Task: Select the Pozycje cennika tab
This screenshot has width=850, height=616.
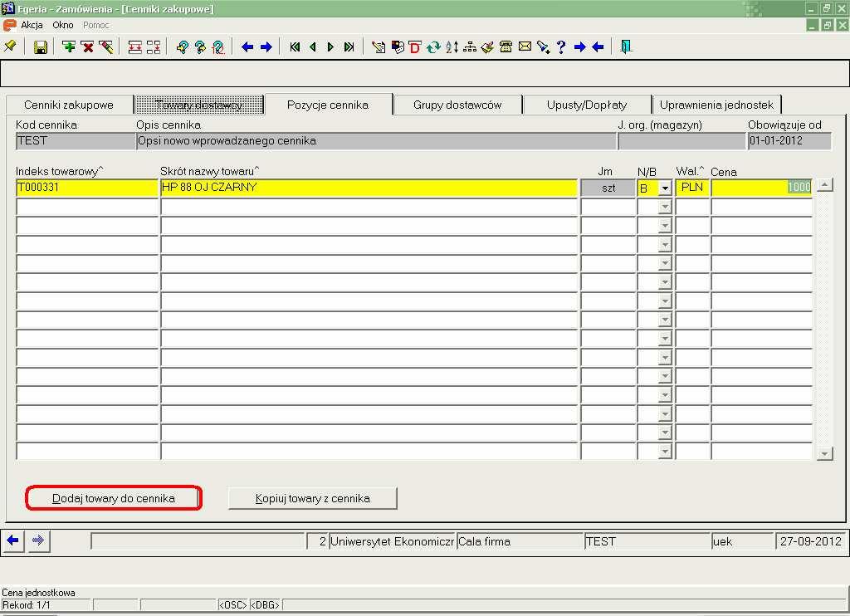Action: 328,105
